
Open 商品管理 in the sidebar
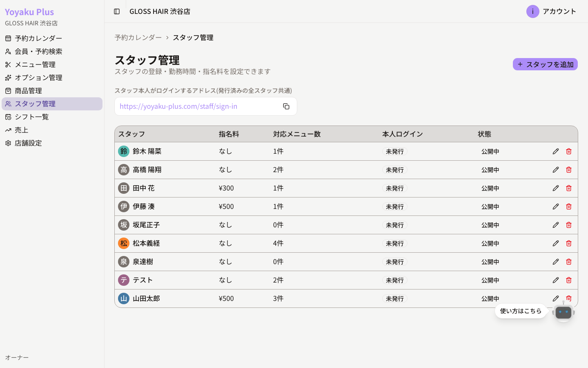coord(52,91)
